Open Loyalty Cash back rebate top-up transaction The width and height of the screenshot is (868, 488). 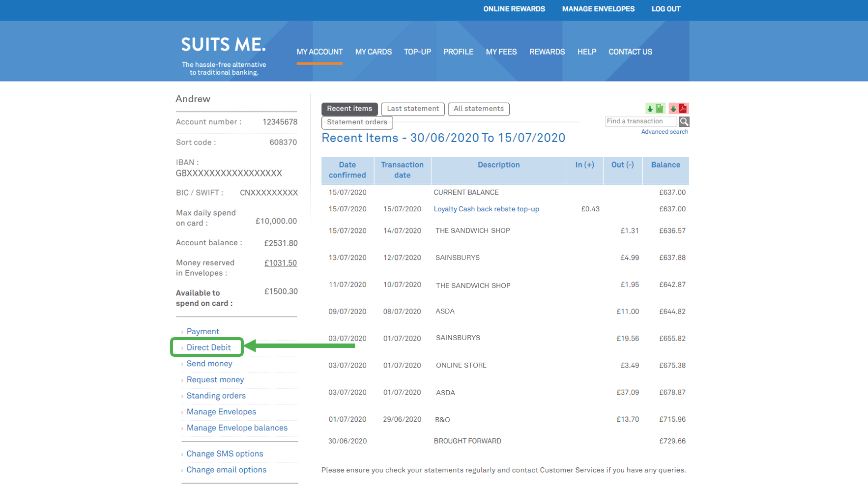(x=486, y=209)
